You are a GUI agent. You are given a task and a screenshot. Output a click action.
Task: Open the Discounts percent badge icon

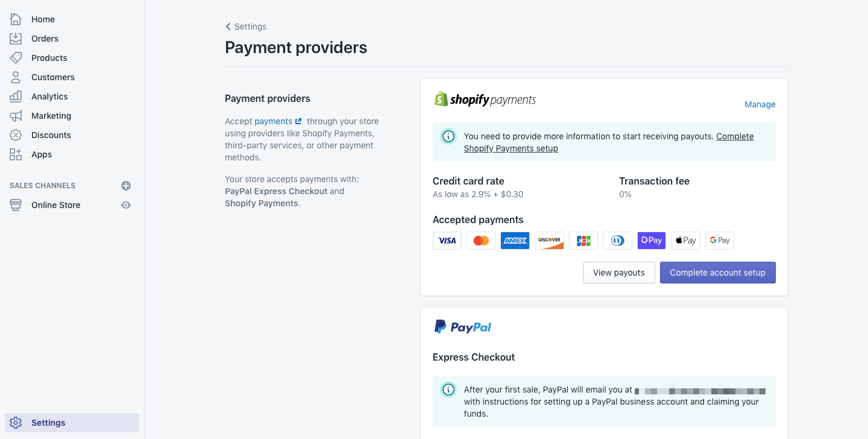pos(16,135)
